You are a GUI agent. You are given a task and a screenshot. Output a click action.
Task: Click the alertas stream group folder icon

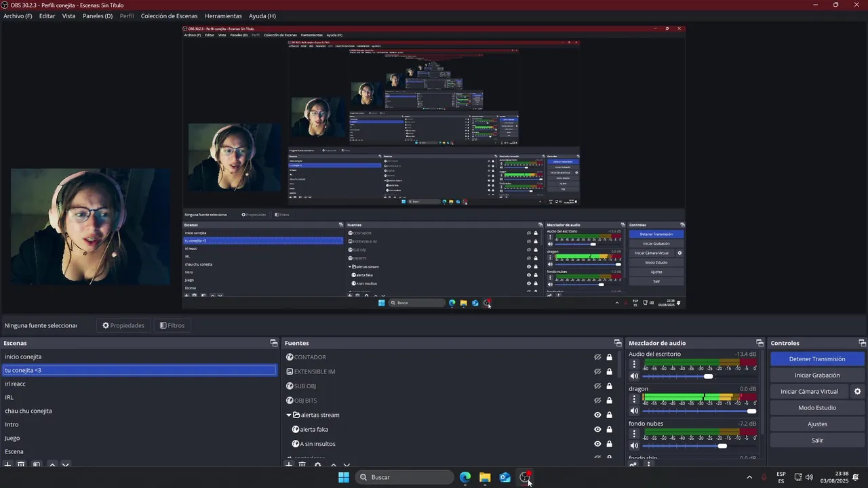click(296, 415)
